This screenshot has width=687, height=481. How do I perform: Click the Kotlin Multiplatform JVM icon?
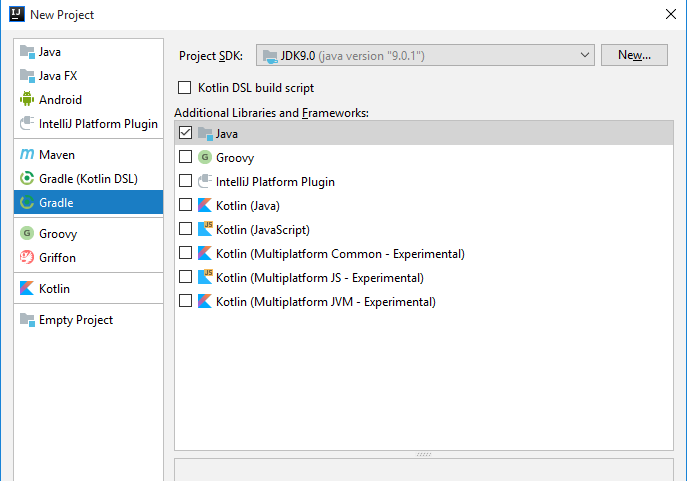pos(205,301)
